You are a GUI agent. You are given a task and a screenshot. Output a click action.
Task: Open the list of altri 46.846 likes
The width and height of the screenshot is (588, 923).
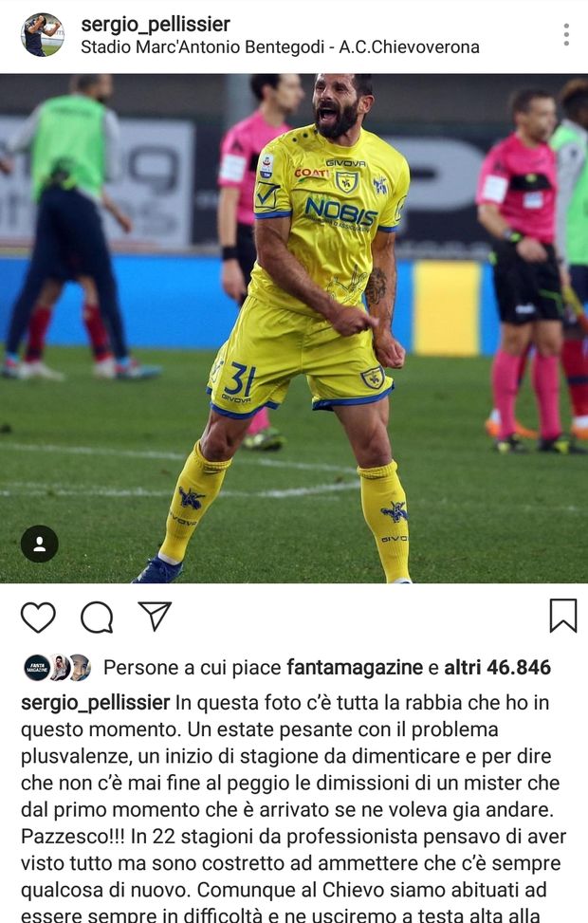pos(497,668)
